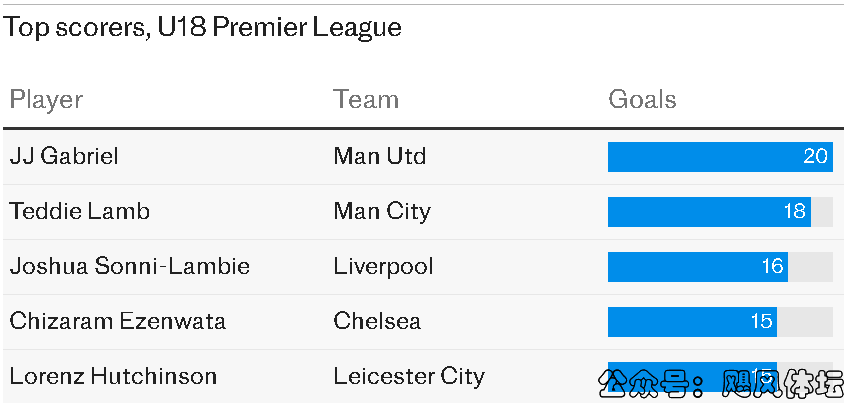The height and width of the screenshot is (405, 849).
Task: Click the Liverpool team cell
Action: coord(384,266)
